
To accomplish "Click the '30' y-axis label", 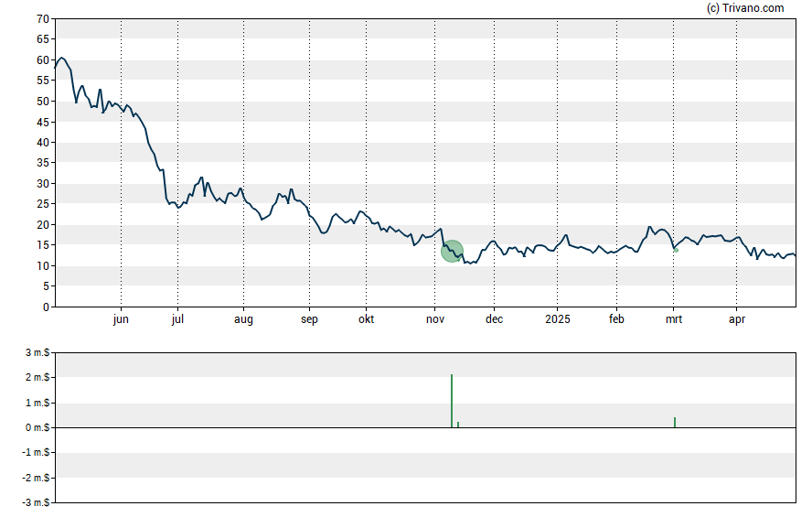I will (43, 184).
